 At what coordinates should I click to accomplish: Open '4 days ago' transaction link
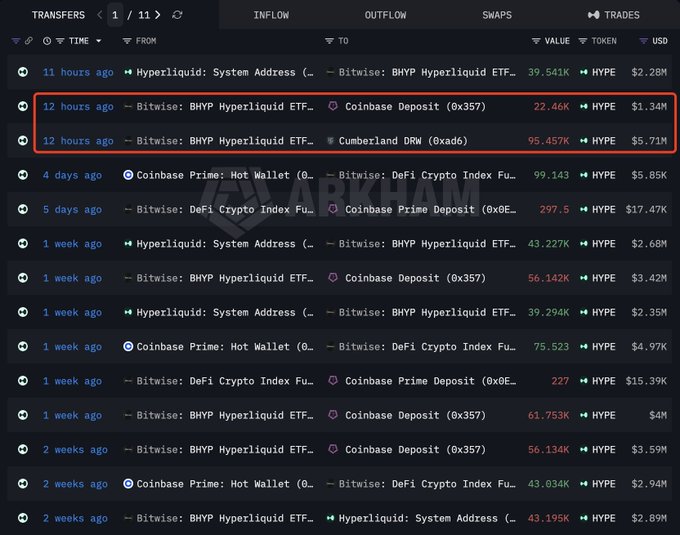[72, 175]
